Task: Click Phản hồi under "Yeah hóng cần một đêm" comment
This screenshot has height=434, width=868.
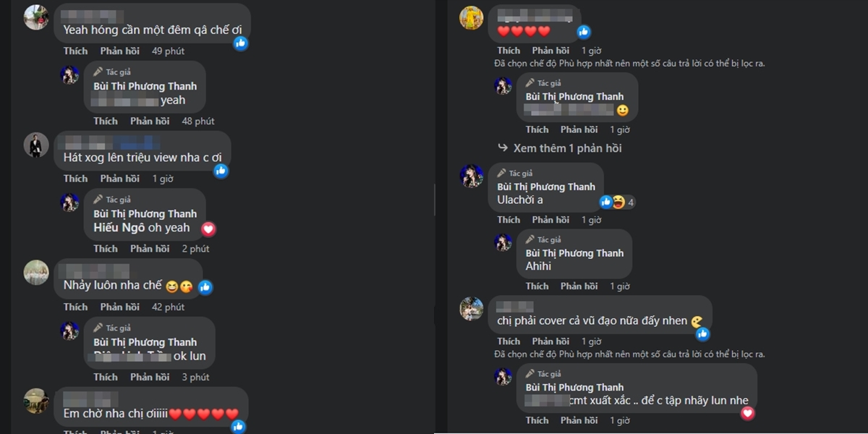Action: tap(120, 51)
